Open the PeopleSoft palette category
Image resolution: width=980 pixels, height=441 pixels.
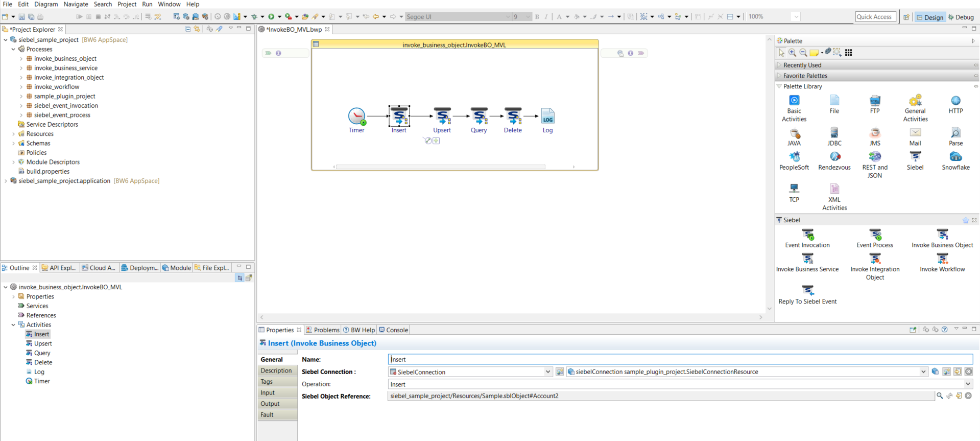pos(794,161)
